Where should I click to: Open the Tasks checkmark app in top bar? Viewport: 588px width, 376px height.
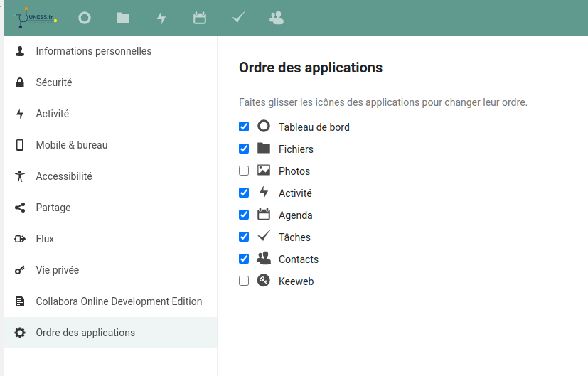pyautogui.click(x=238, y=18)
